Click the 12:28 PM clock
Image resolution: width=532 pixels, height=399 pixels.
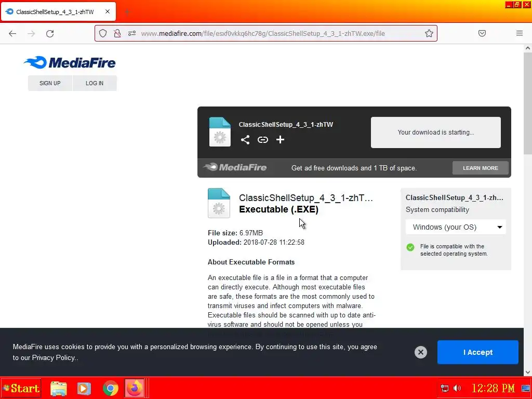[493, 388]
